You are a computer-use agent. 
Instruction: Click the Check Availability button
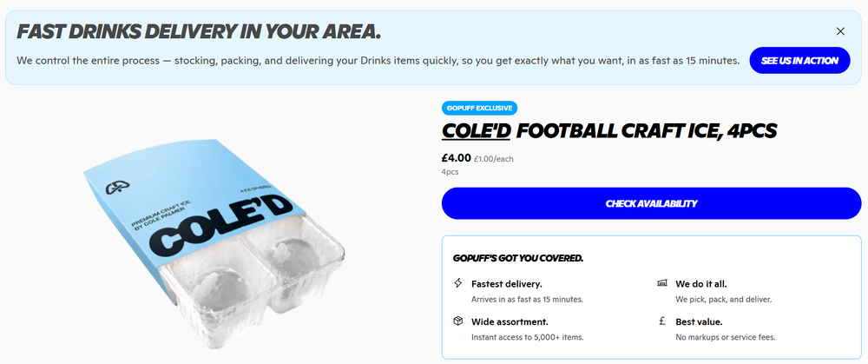651,203
